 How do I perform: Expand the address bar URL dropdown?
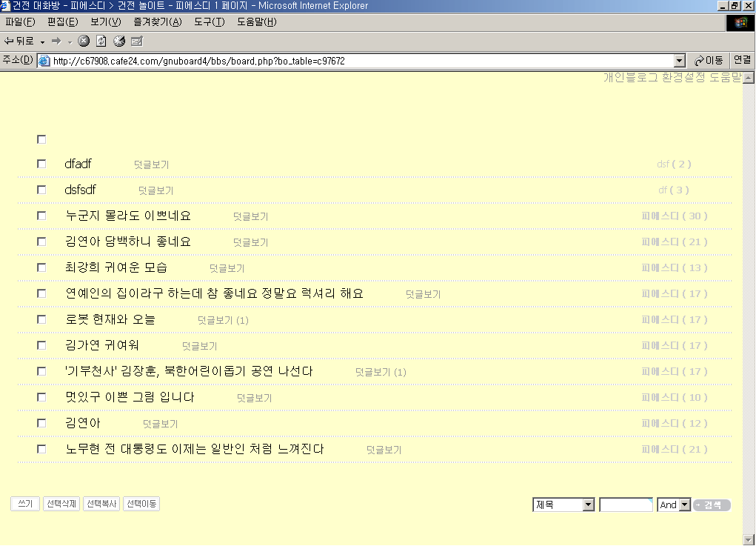point(680,61)
